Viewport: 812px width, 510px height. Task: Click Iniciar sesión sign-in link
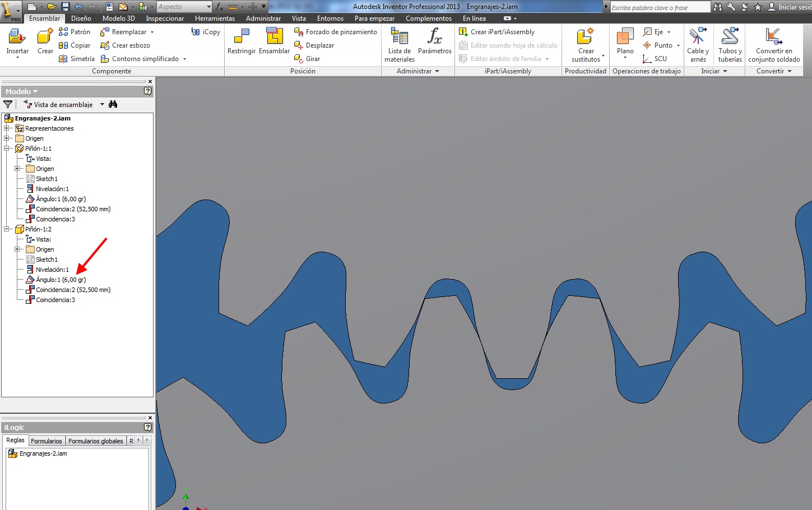[x=790, y=7]
